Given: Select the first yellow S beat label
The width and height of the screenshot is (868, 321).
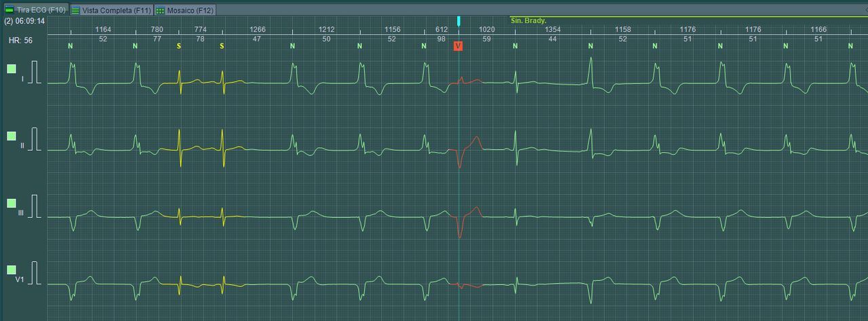Looking at the screenshot, I should tap(179, 46).
